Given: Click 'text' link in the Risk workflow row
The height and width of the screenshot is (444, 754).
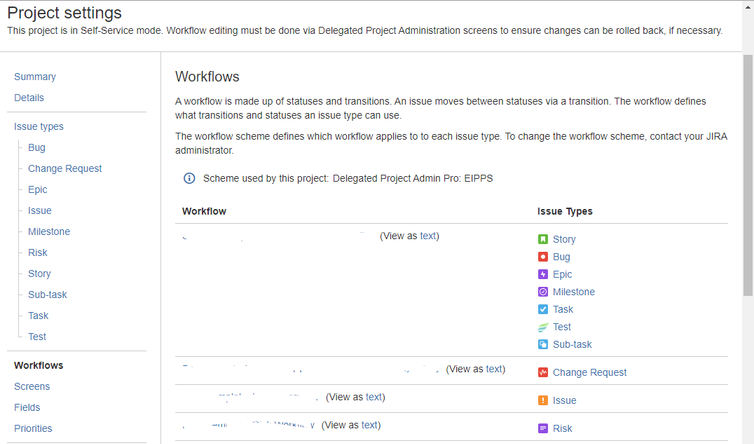Looking at the screenshot, I should point(369,425).
